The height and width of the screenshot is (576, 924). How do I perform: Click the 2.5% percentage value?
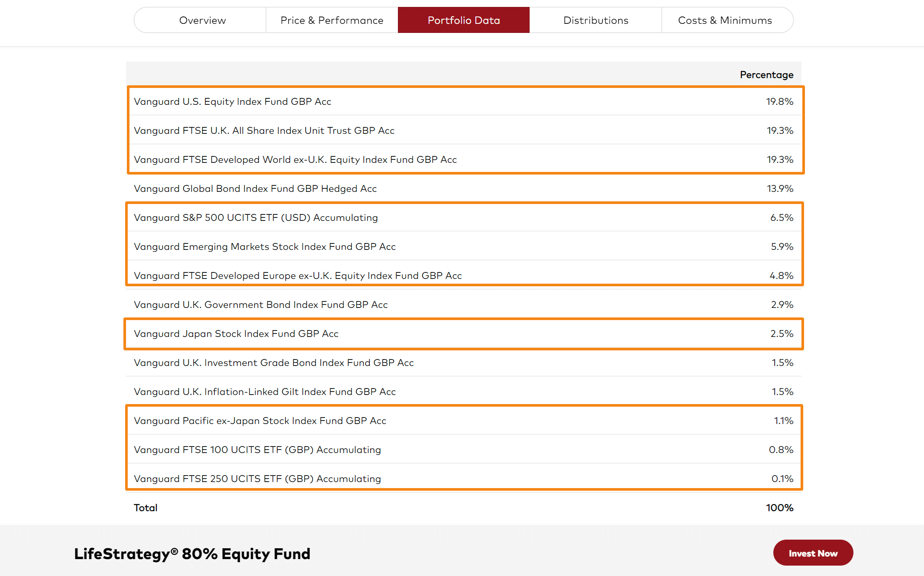pyautogui.click(x=782, y=333)
